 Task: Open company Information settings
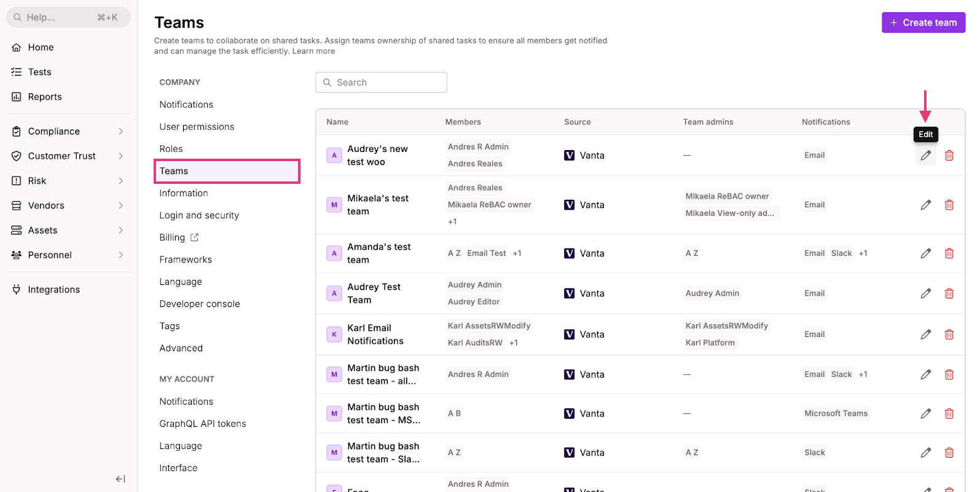tap(184, 193)
